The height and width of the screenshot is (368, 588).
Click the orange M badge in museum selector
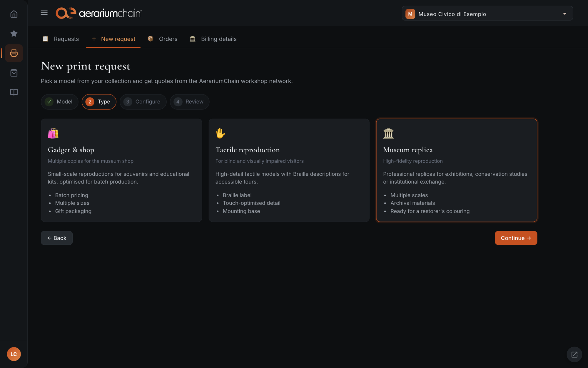(x=410, y=14)
